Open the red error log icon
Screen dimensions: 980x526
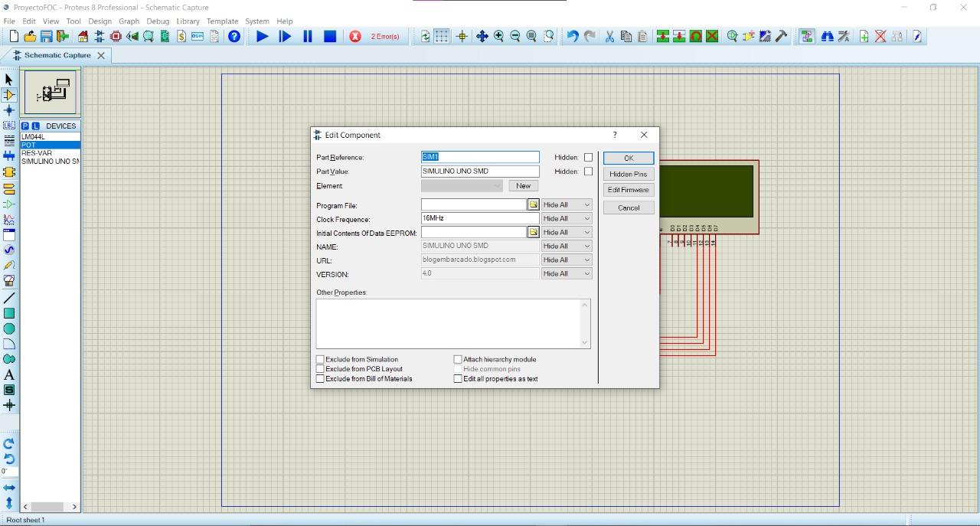355,36
